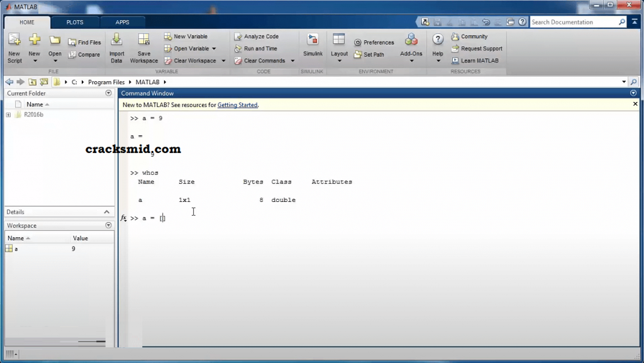Open Add-Ons
This screenshot has height=363, width=644.
411,48
